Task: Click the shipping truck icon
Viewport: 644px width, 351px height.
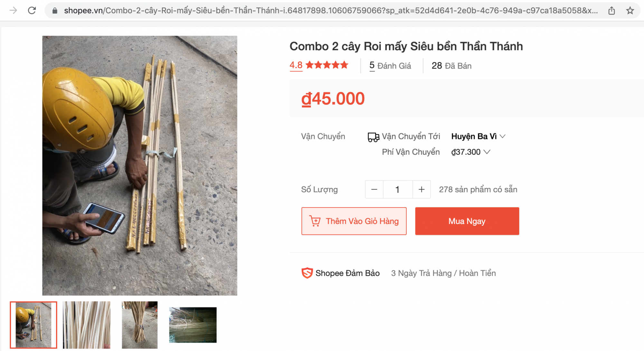Action: pos(373,137)
